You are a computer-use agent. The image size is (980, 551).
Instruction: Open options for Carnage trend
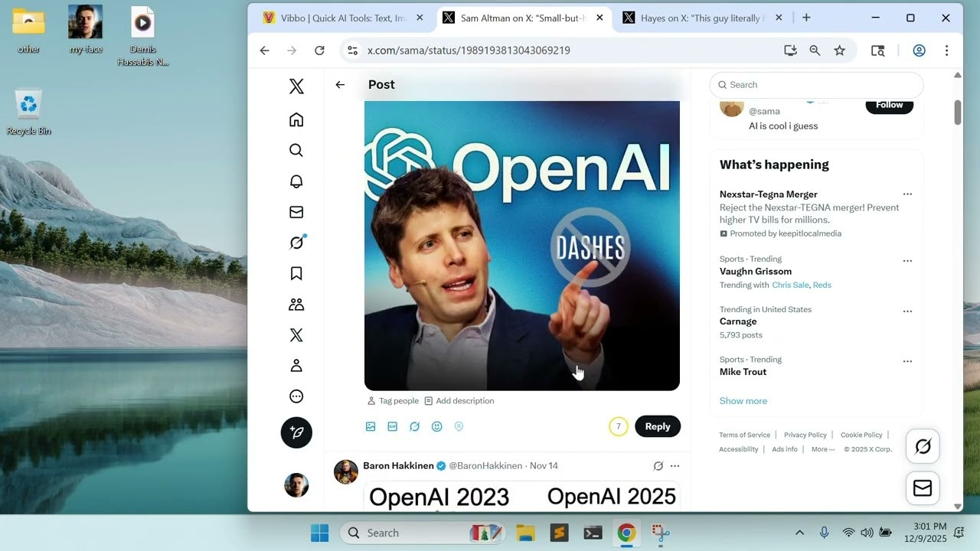pos(907,311)
